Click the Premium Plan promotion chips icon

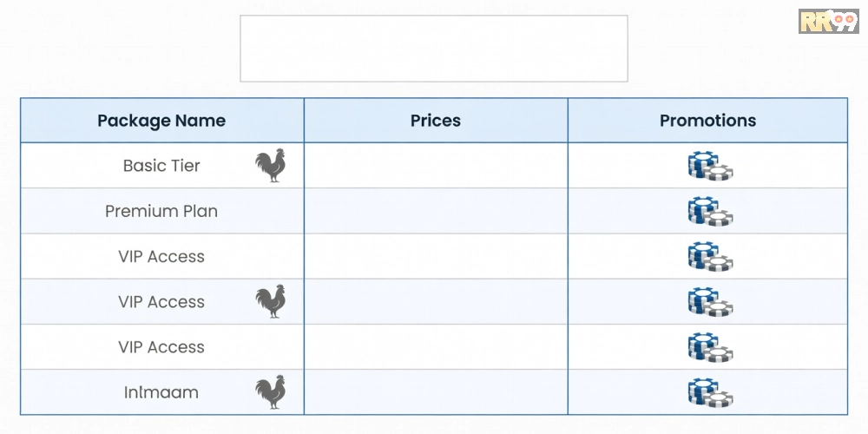click(x=709, y=211)
